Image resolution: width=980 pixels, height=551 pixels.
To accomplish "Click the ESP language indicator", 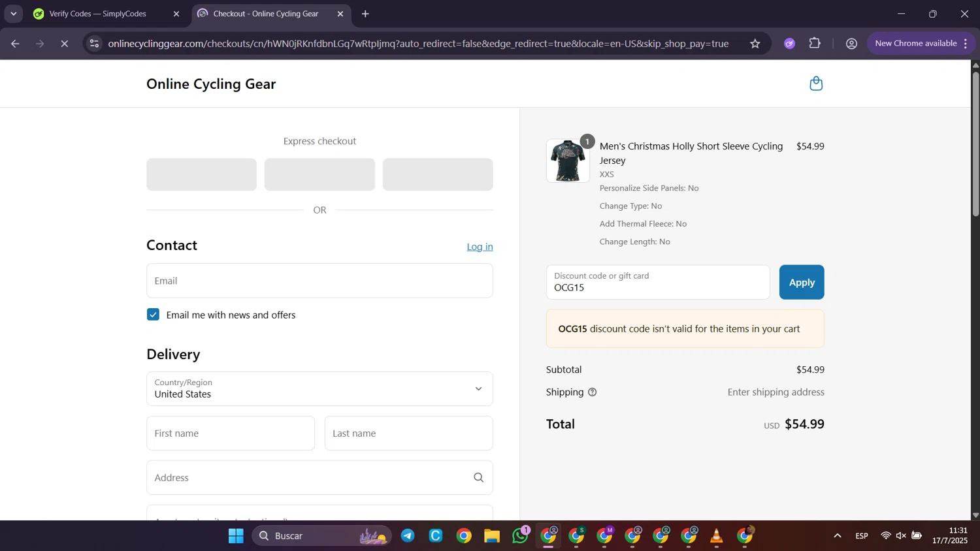I will click(862, 536).
